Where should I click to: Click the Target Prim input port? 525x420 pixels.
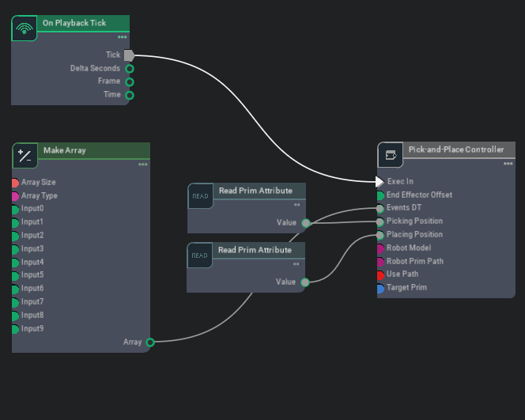click(x=380, y=289)
